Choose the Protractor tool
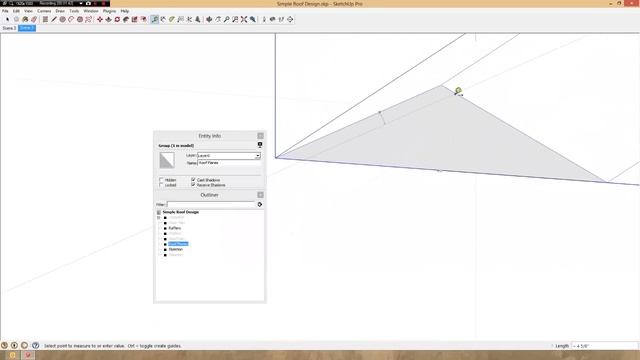Image resolution: width=640 pixels, height=360 pixels. click(x=172, y=19)
